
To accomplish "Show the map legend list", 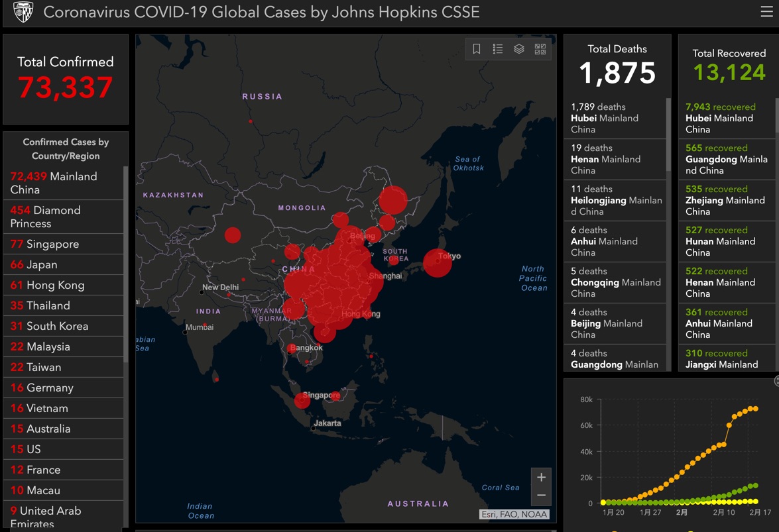I will (498, 48).
